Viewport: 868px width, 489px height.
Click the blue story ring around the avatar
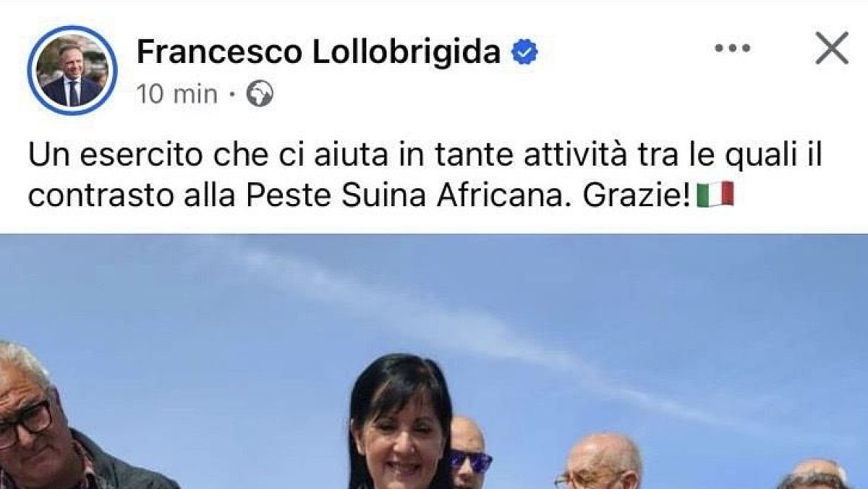click(72, 71)
